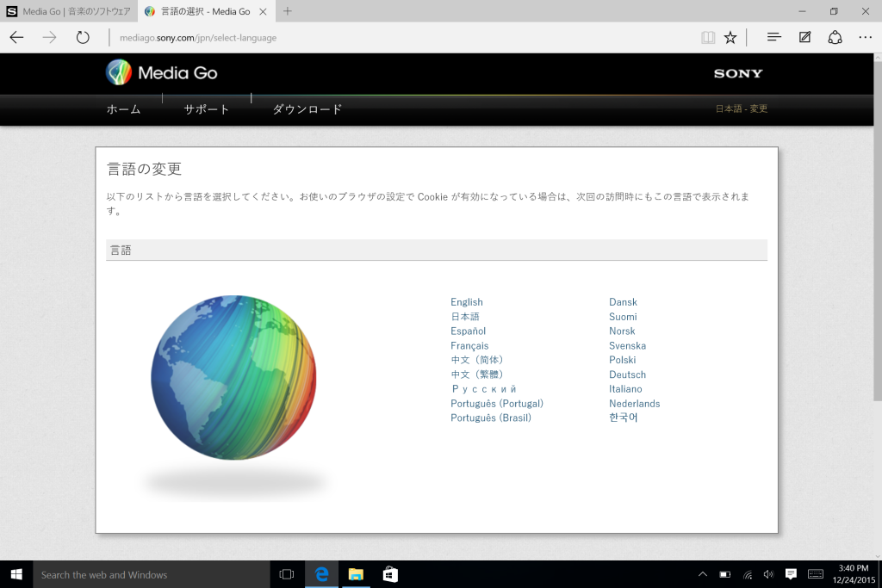Choose Português (Brasil) link
Screen dimensions: 882x588
click(x=490, y=418)
